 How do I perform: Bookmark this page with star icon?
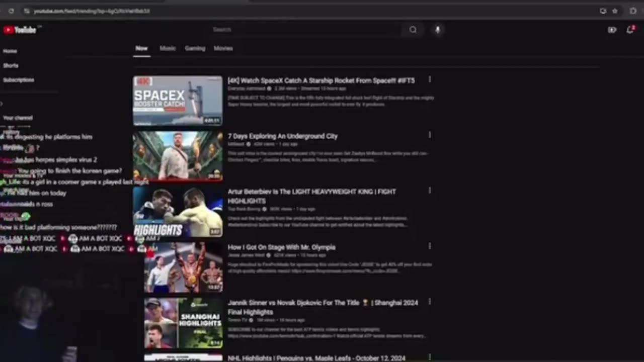point(615,11)
